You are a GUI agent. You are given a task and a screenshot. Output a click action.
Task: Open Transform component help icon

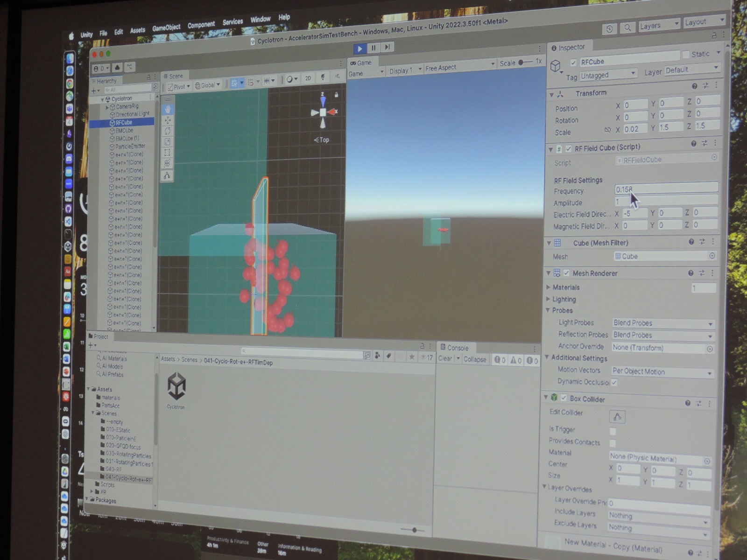pos(694,86)
